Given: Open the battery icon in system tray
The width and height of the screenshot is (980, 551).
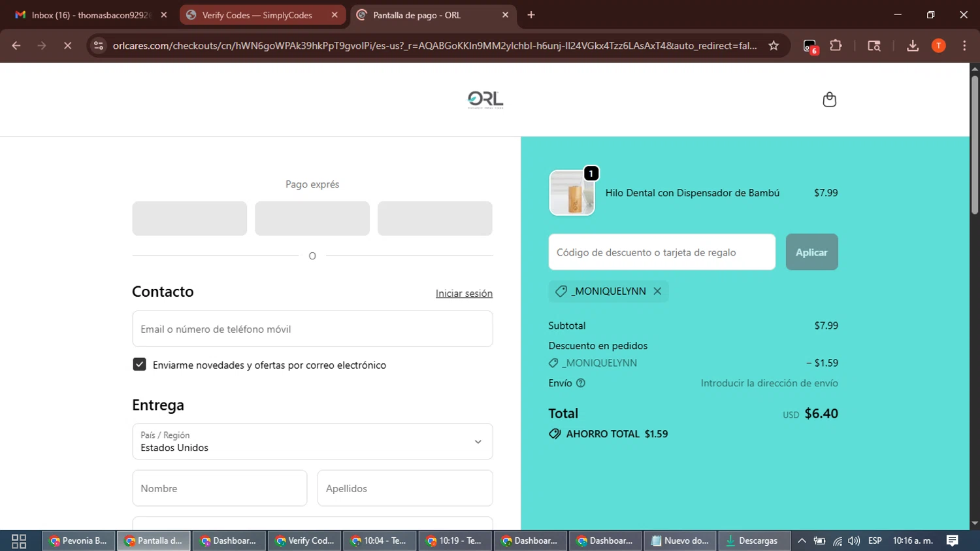Looking at the screenshot, I should tap(819, 541).
